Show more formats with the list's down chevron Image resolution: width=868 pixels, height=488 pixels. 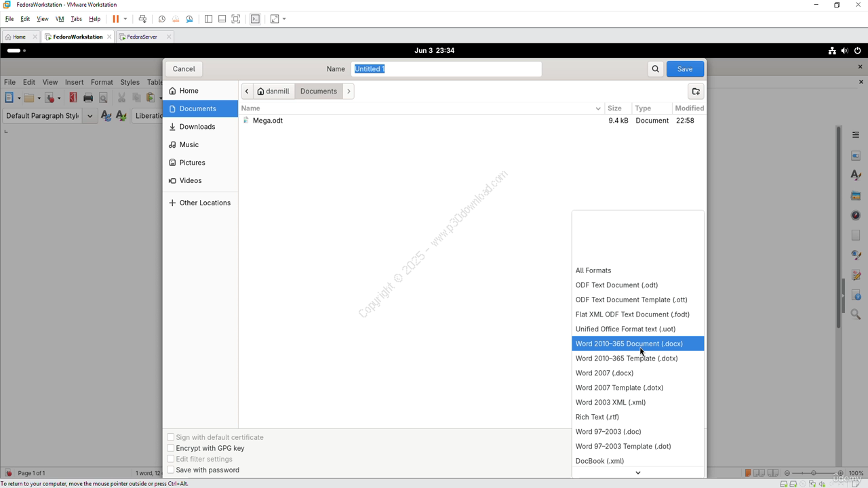[637, 472]
